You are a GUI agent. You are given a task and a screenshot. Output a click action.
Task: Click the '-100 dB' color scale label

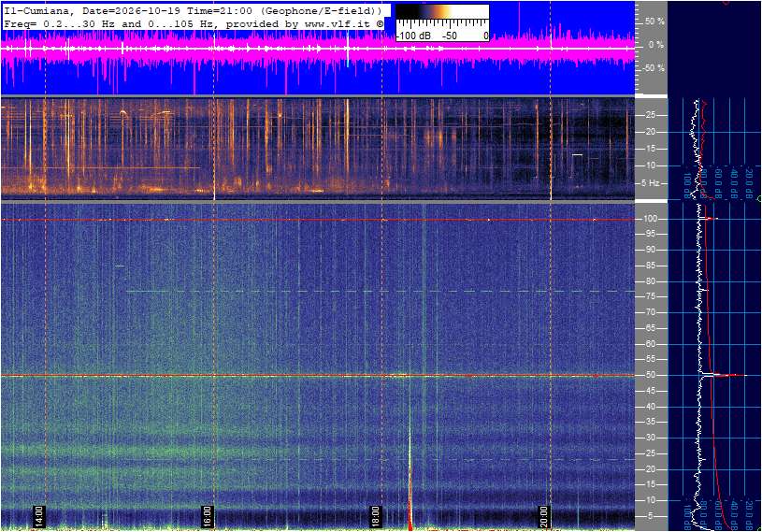(413, 36)
